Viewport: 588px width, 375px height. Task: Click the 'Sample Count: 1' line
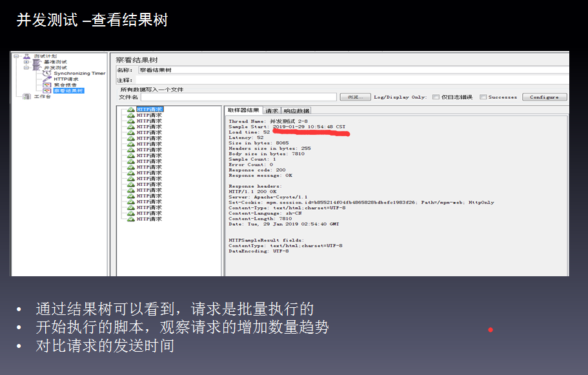[x=252, y=159]
